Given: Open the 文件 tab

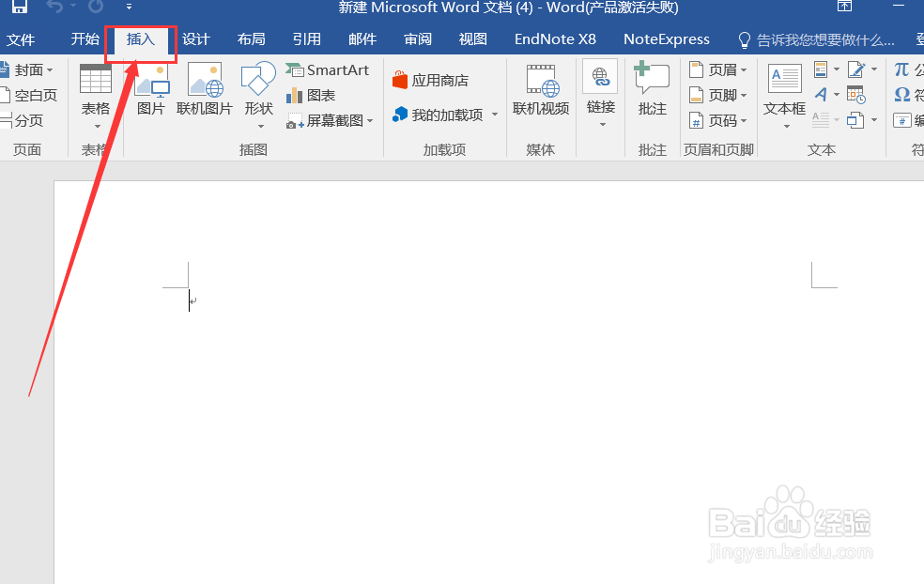Looking at the screenshot, I should [x=21, y=39].
